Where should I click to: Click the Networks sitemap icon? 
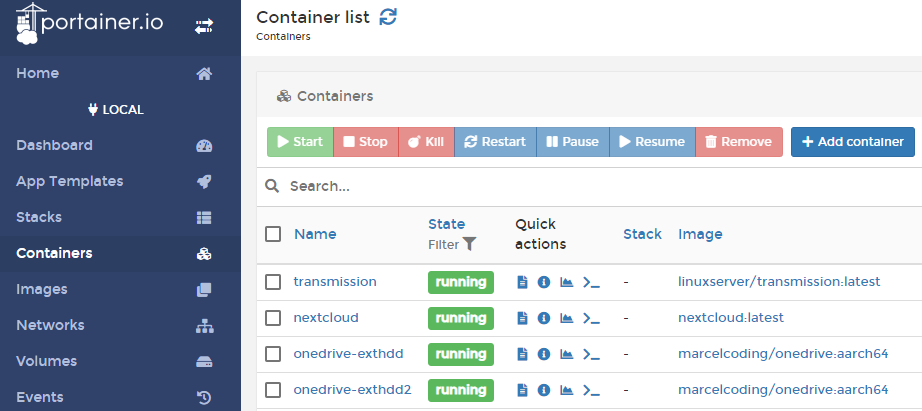[x=204, y=326]
